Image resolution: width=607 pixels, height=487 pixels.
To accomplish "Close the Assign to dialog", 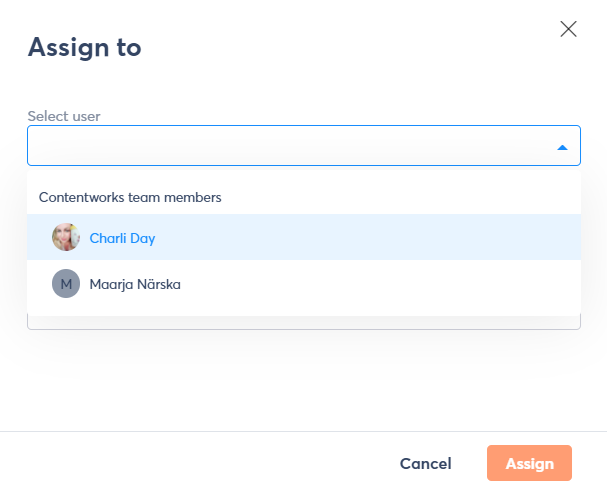I will tap(568, 29).
